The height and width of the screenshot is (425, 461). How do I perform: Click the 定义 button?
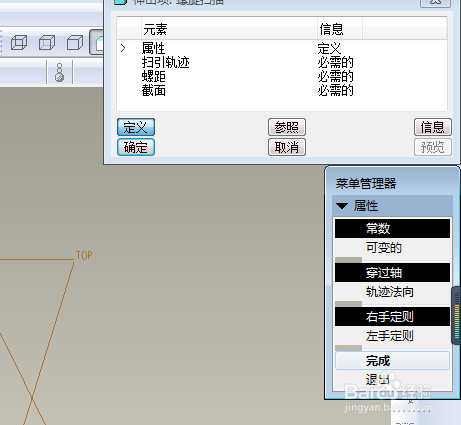pyautogui.click(x=136, y=127)
